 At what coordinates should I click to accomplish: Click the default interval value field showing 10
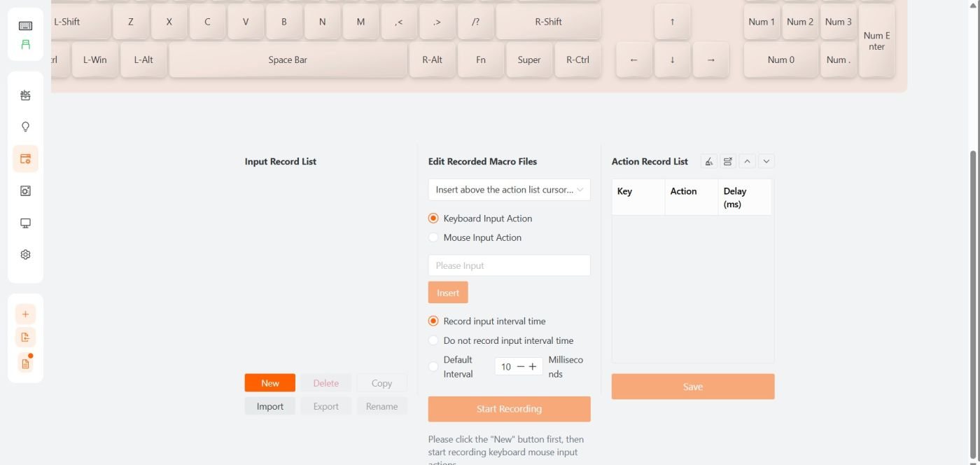pyautogui.click(x=506, y=366)
